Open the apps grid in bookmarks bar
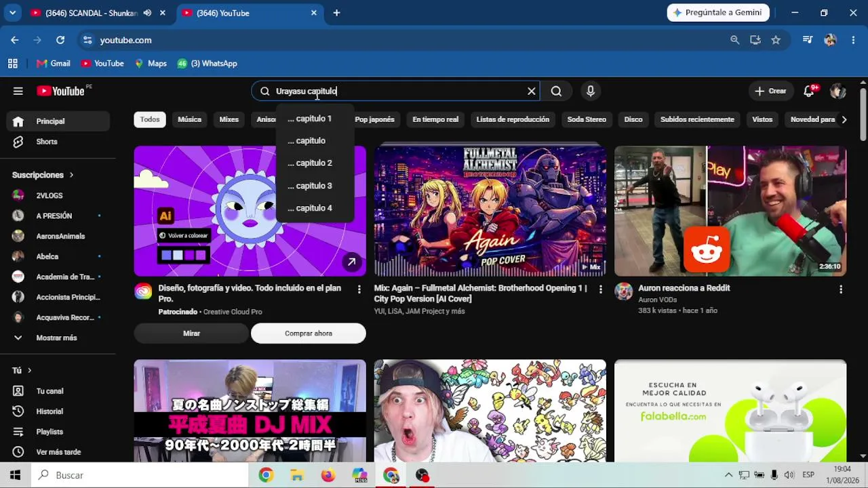 click(13, 63)
